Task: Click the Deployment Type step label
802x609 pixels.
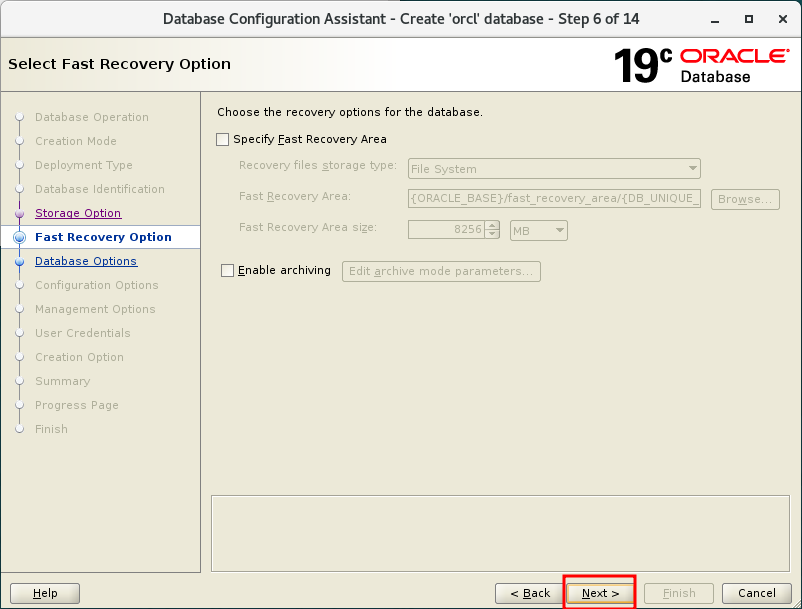Action: pyautogui.click(x=84, y=165)
